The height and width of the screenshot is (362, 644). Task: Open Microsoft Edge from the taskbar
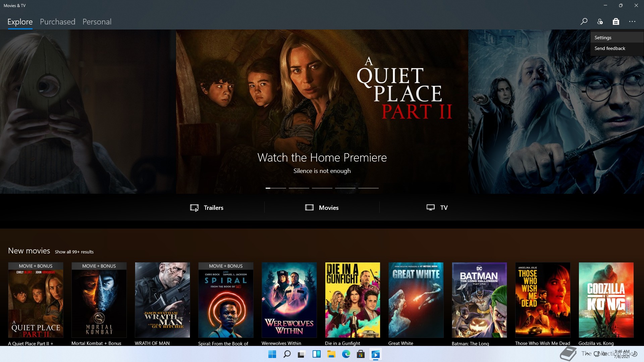pyautogui.click(x=346, y=354)
